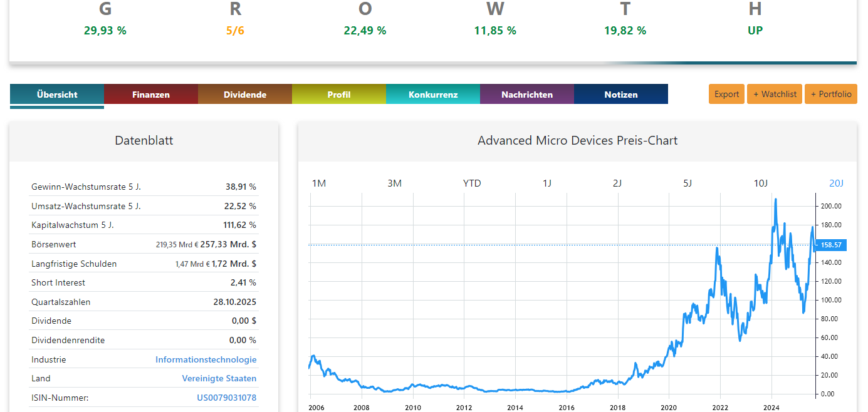
Task: Switch chart to 2J range
Action: pos(617,183)
